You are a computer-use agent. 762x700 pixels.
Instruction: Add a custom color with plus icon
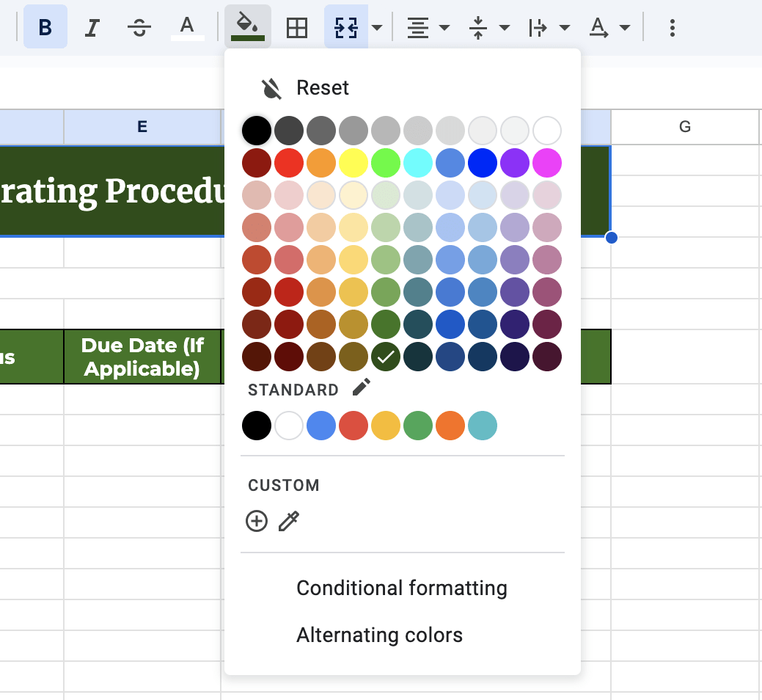[x=256, y=521]
